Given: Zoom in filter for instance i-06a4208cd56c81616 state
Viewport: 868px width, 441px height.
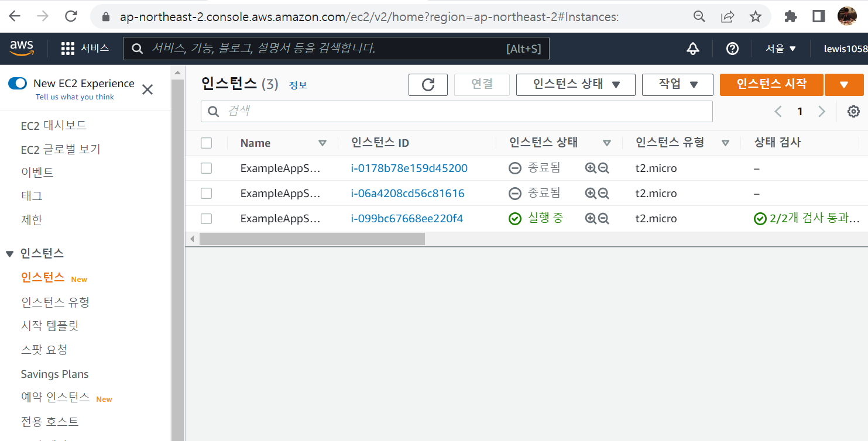Looking at the screenshot, I should [591, 194].
